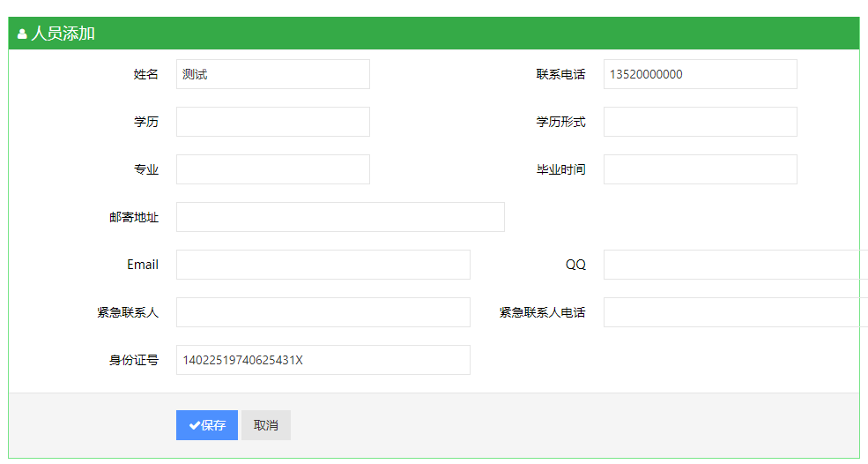Image resolution: width=868 pixels, height=464 pixels.
Task: Click the 紧急联系人 emergency contact field
Action: pos(323,312)
